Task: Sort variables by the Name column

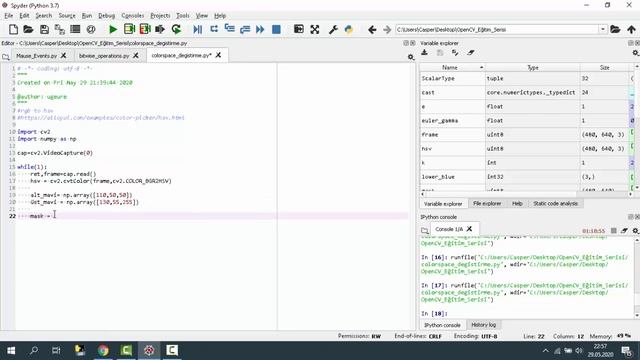Action: pyautogui.click(x=453, y=67)
